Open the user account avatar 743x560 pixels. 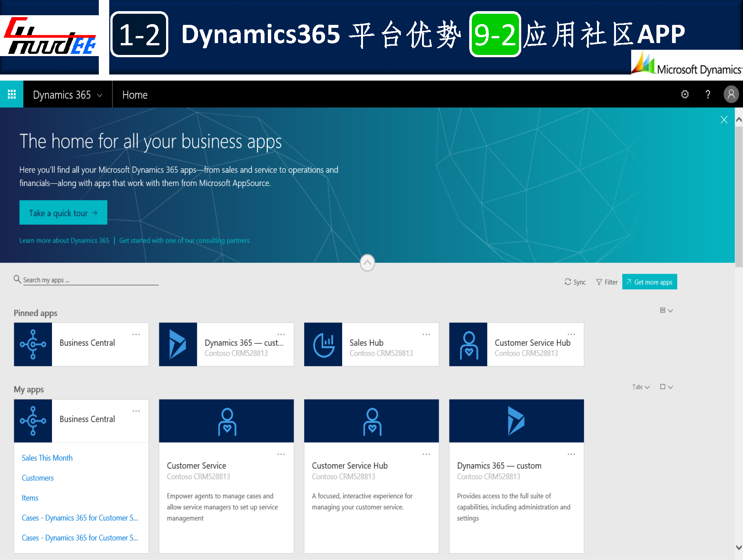(731, 94)
